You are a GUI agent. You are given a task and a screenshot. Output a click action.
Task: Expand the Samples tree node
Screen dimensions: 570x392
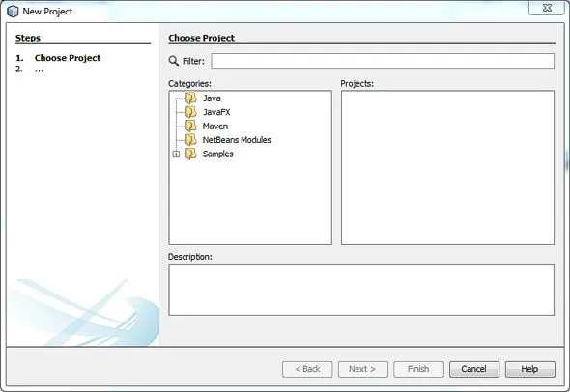(176, 154)
